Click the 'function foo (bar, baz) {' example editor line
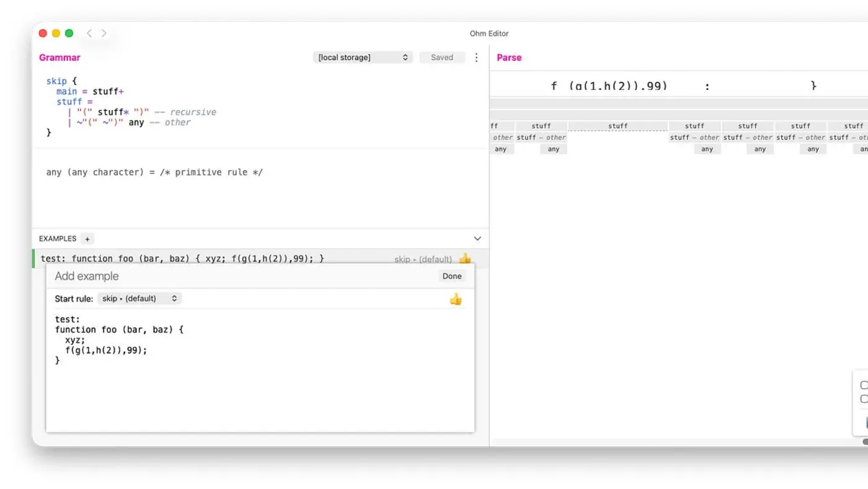 [x=119, y=330]
